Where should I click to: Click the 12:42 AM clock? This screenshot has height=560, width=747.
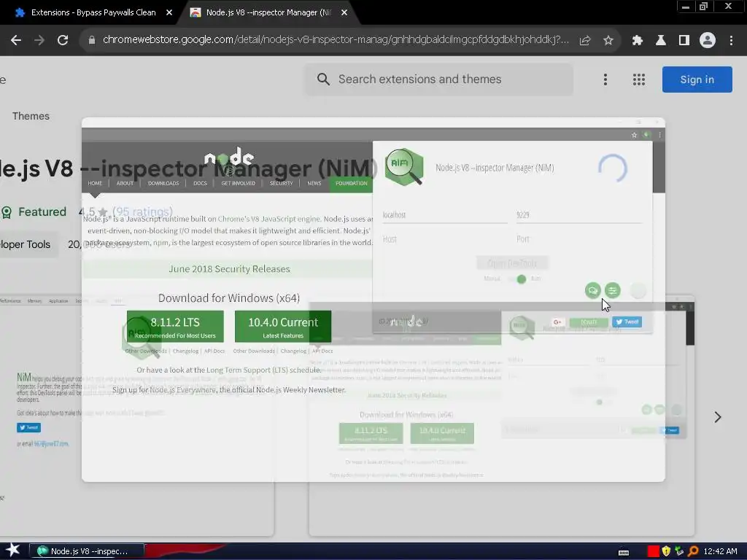click(x=720, y=551)
